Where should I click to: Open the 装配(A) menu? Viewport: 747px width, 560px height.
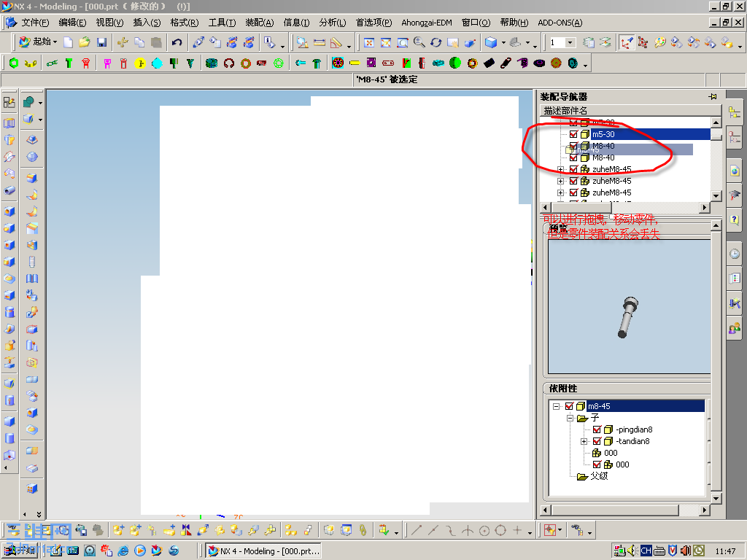(x=260, y=23)
